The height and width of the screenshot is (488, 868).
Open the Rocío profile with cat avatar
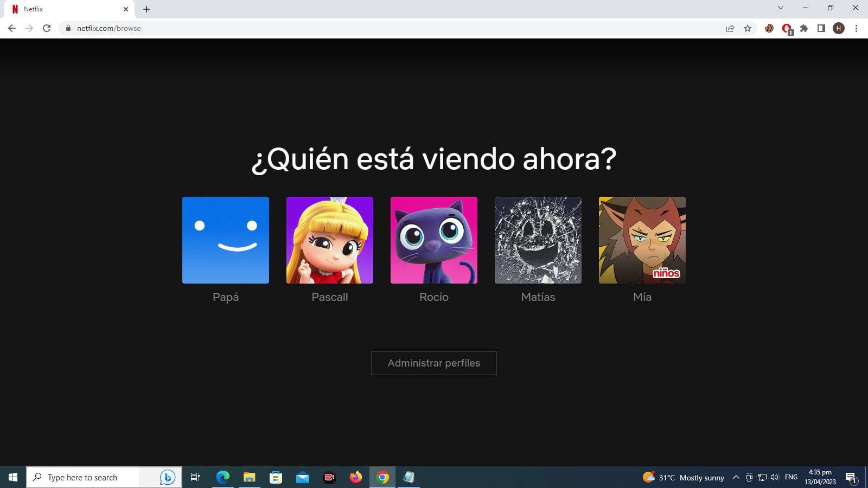(434, 240)
